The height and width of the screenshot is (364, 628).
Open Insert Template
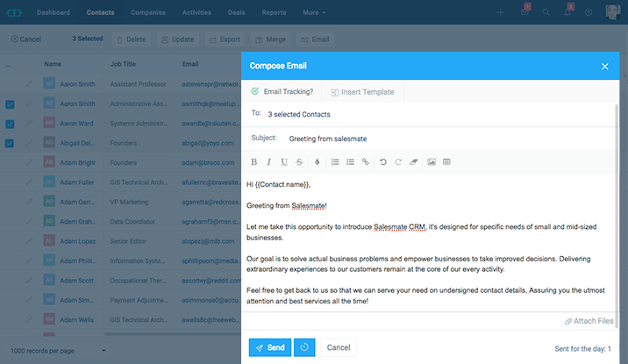[362, 92]
